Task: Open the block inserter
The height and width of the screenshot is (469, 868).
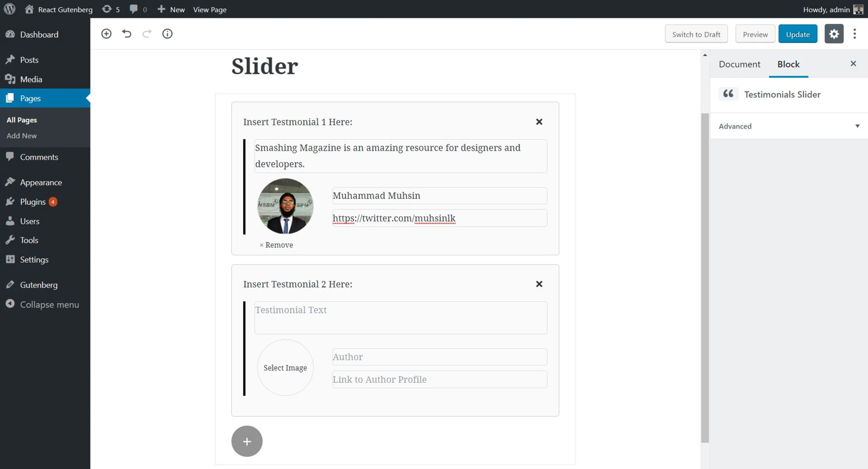Action: pos(106,34)
